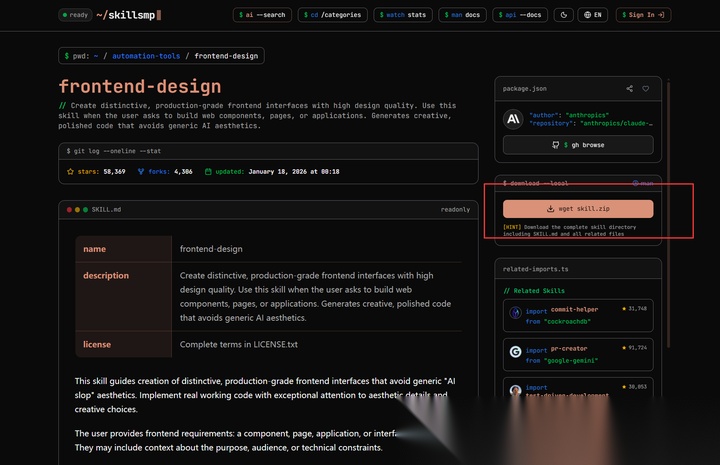This screenshot has width=720, height=465.
Task: Click the forks branch icon
Action: (141, 172)
